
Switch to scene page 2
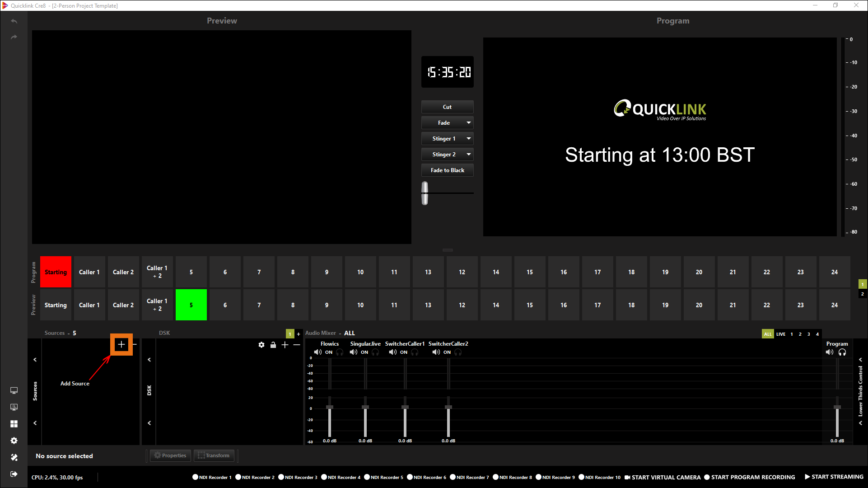pos(863,294)
